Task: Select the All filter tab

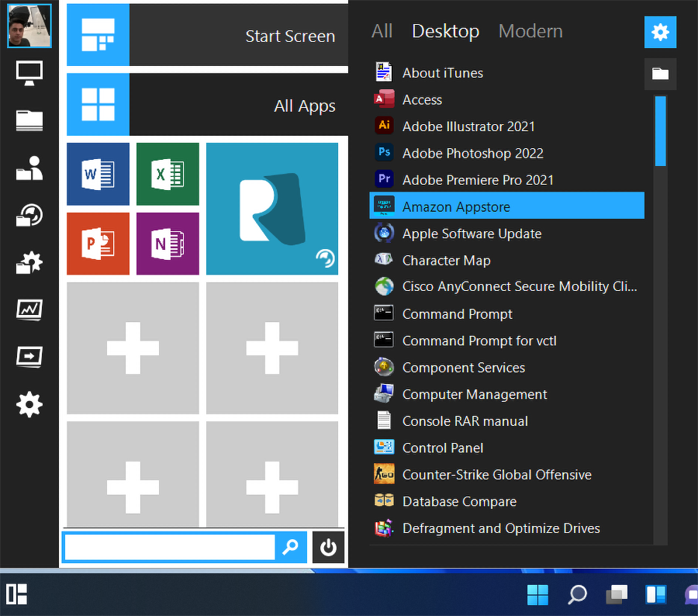Action: 382,31
